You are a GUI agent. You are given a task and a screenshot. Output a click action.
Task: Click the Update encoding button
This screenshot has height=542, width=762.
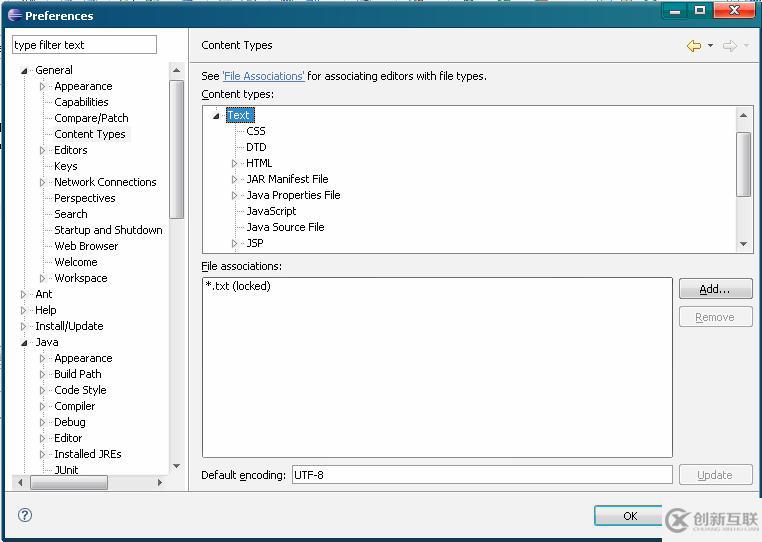715,475
